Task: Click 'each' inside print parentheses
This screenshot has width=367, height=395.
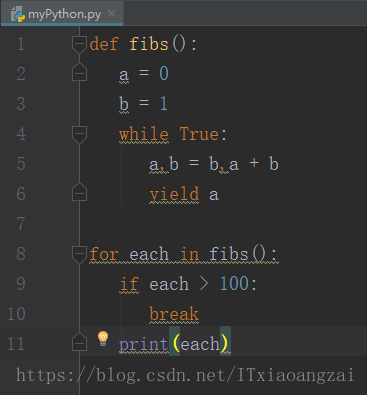Action: point(200,344)
